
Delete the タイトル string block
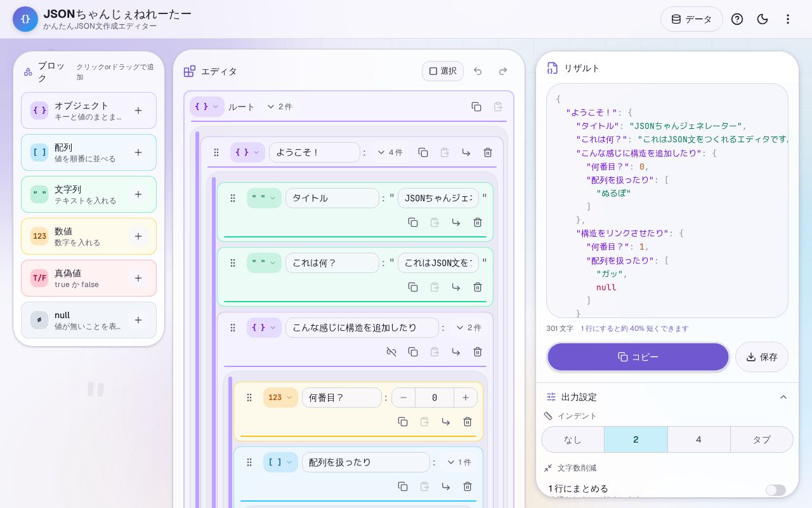pos(478,222)
